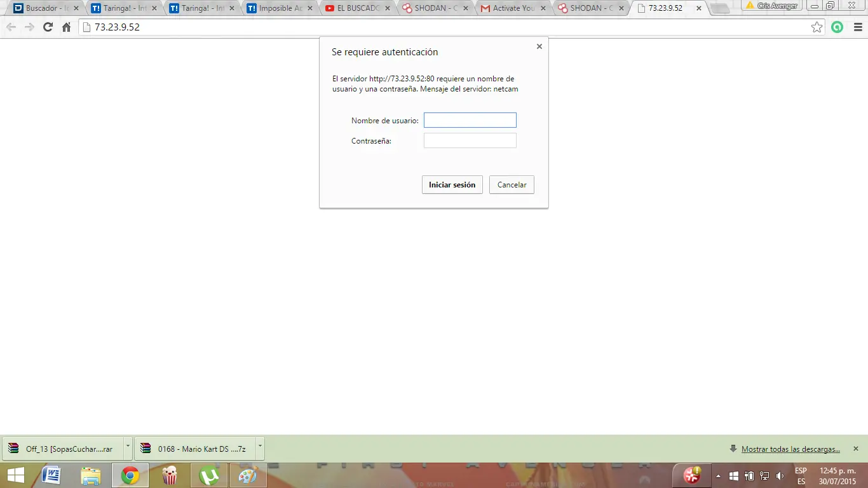868x488 pixels.
Task: Open the Mario Kart DS download options arrow
Action: pyautogui.click(x=260, y=448)
